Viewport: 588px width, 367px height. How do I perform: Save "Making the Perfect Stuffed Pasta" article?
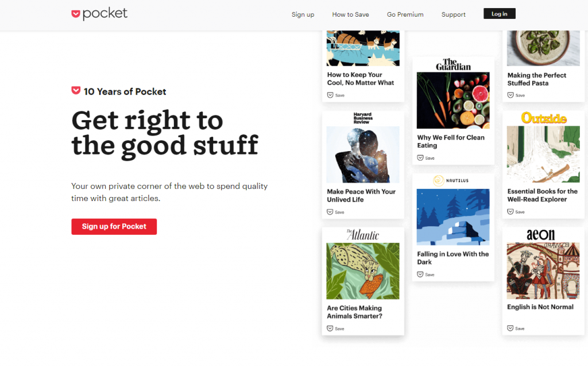click(516, 95)
